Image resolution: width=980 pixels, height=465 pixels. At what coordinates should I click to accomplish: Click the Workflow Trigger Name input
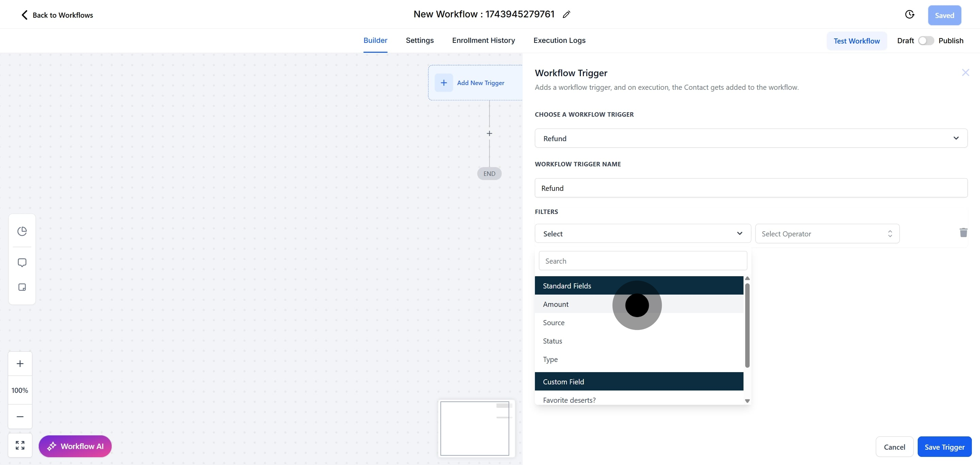point(751,188)
